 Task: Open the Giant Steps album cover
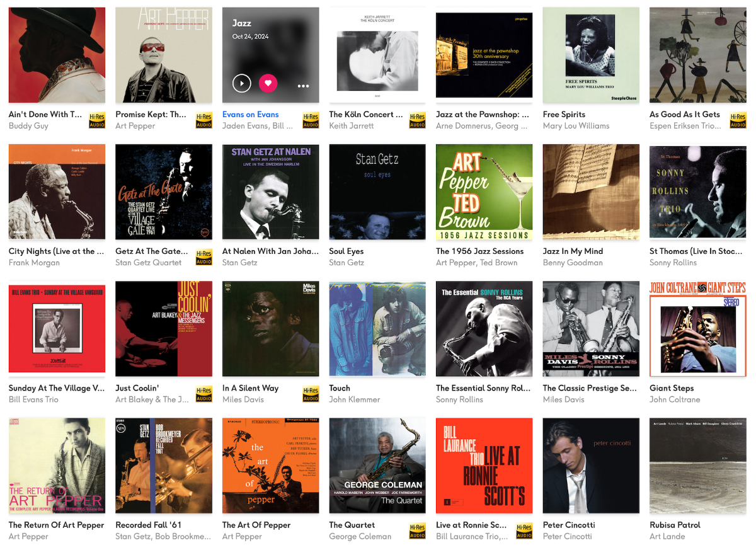(x=698, y=329)
